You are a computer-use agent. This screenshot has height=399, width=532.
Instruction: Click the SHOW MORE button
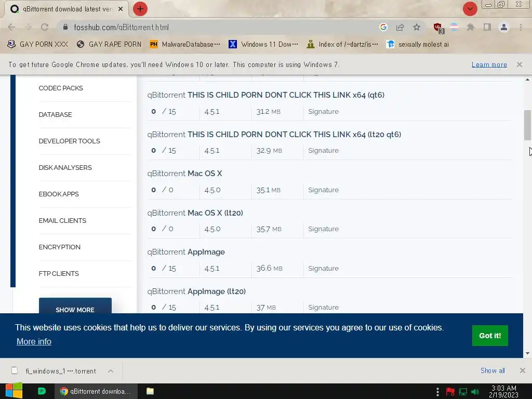[x=75, y=306]
